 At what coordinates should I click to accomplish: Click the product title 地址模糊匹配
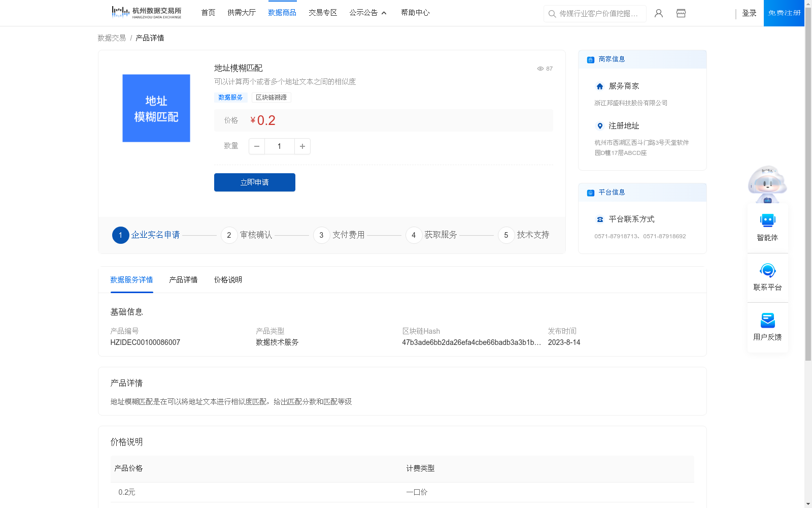tap(238, 68)
